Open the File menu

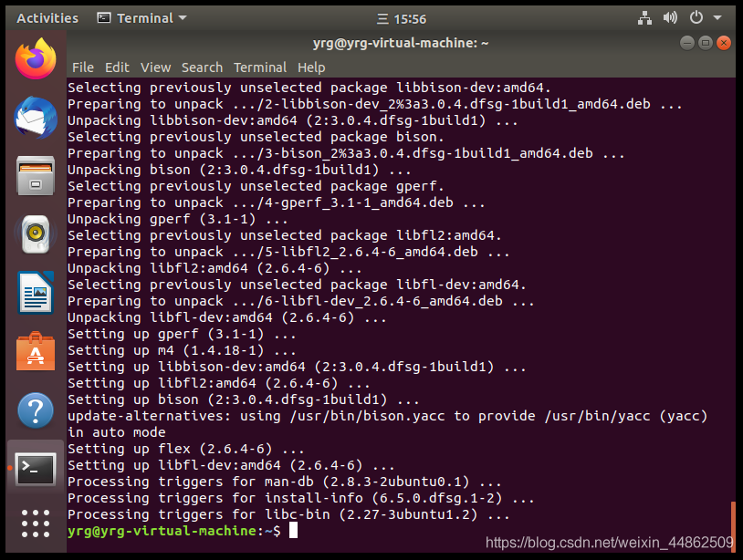pos(83,67)
